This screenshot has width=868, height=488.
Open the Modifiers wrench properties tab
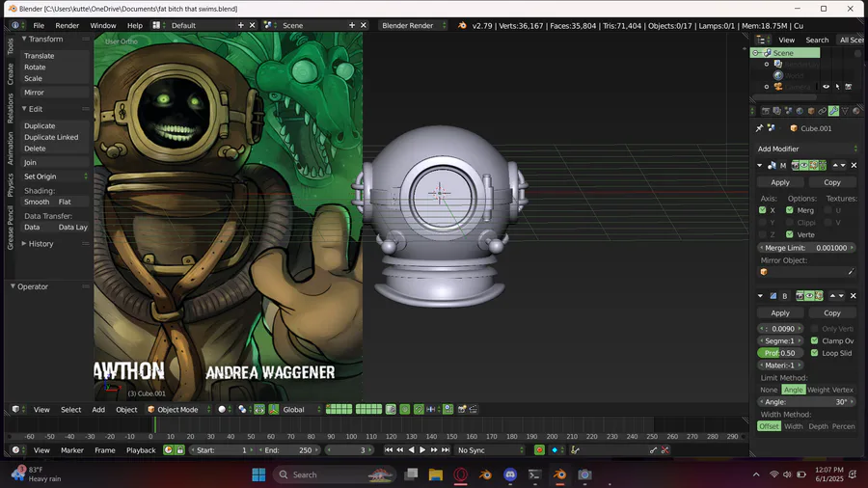tap(833, 111)
